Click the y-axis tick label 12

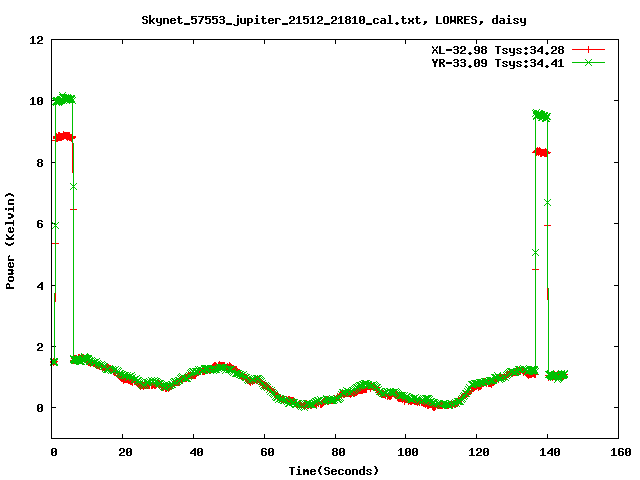pyautogui.click(x=37, y=40)
